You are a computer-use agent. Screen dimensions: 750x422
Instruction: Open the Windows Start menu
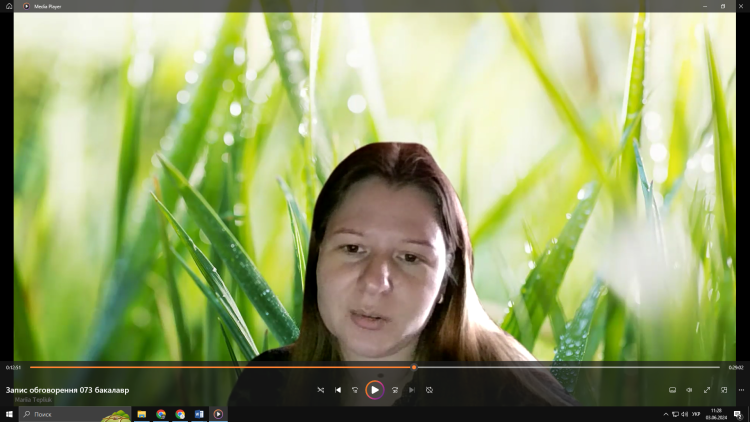point(9,414)
